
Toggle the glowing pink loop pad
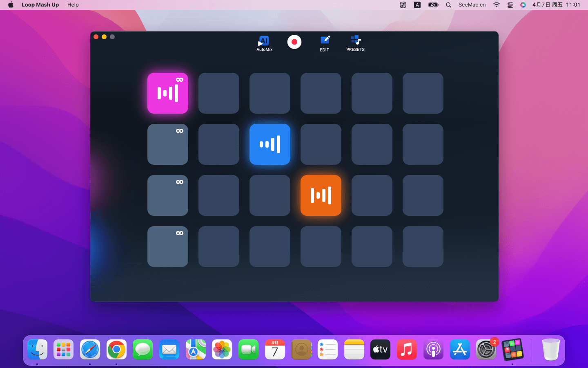167,94
